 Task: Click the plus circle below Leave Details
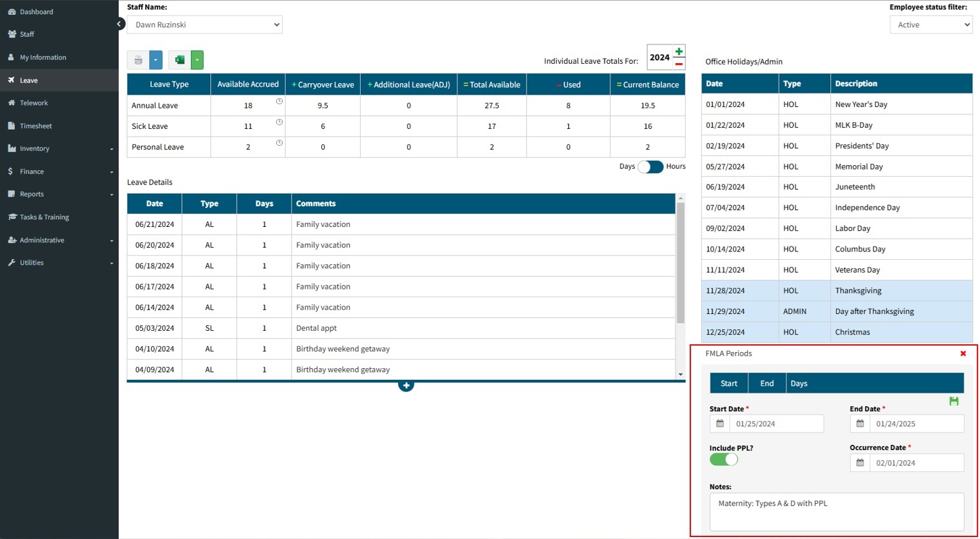tap(406, 386)
